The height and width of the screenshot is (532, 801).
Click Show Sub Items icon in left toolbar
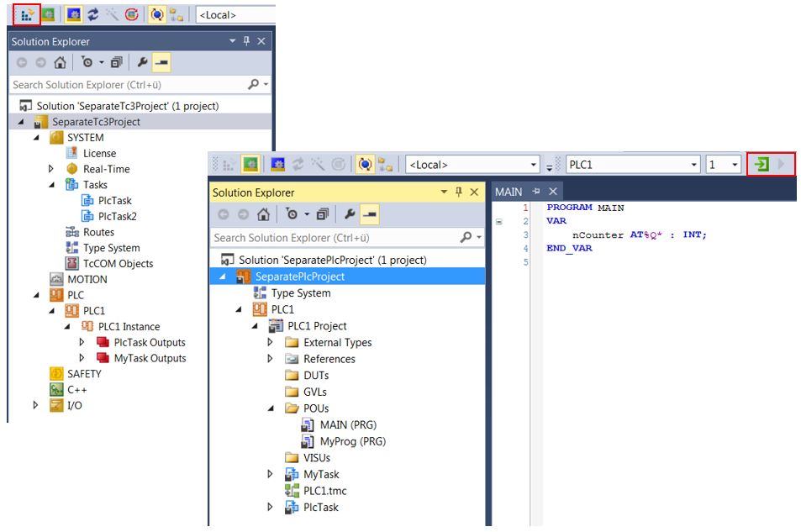177,15
